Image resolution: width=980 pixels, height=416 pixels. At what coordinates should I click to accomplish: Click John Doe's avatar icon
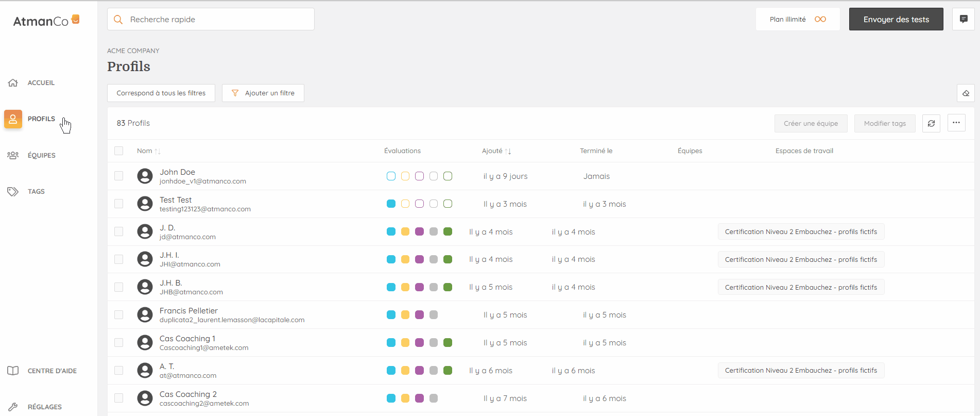point(145,176)
